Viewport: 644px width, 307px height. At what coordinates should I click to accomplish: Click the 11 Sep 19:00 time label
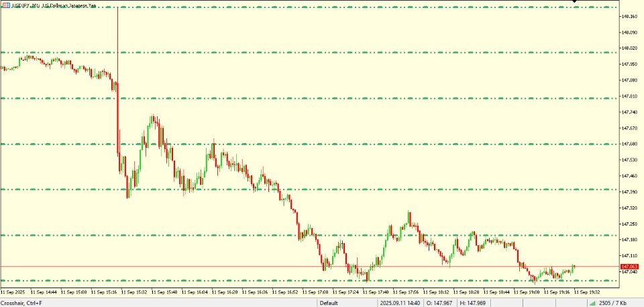(x=527, y=292)
